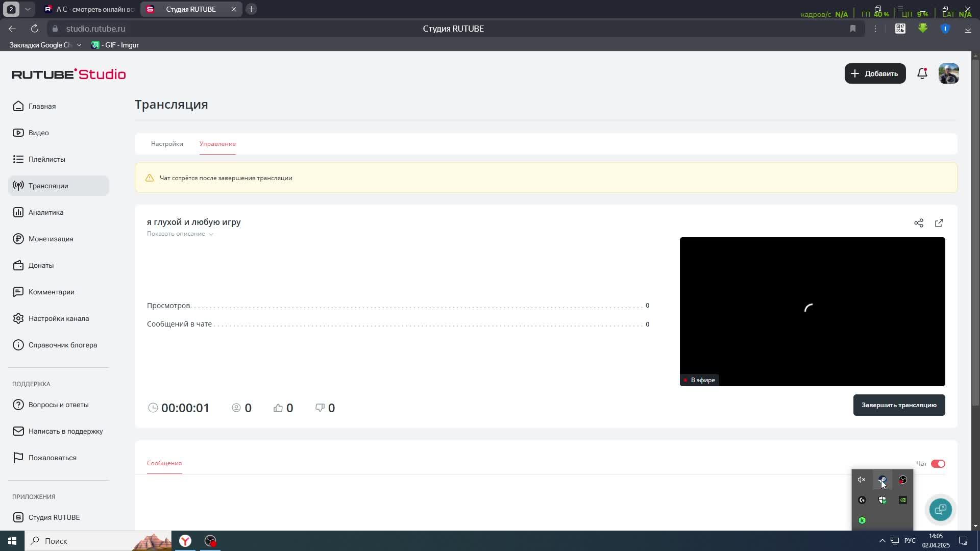Open the GIF - Imgur bookmark
The width and height of the screenshot is (980, 551).
coord(115,45)
